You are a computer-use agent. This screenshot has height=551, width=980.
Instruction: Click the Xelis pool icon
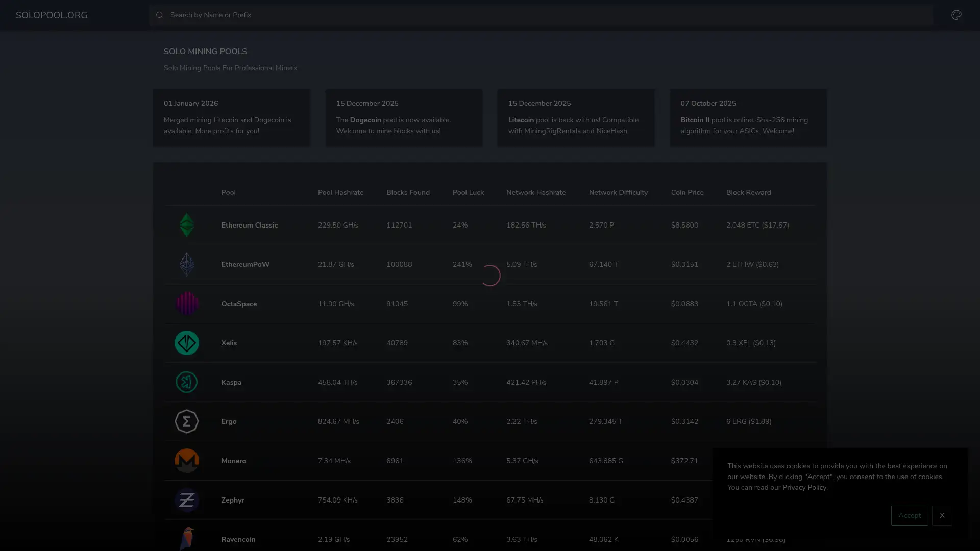(187, 343)
